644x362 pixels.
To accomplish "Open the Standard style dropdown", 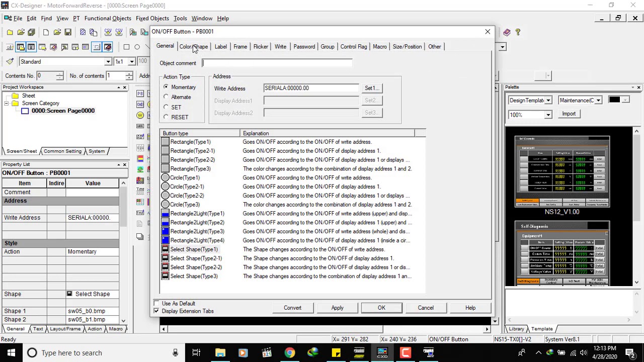I will (x=108, y=62).
